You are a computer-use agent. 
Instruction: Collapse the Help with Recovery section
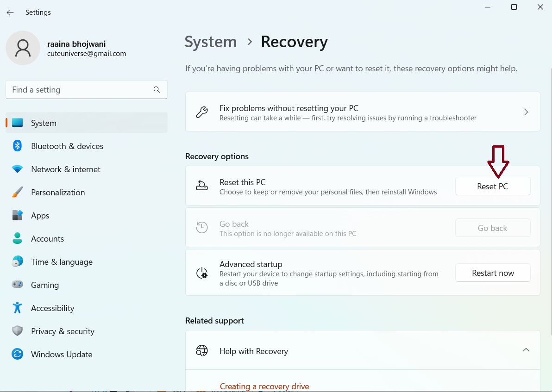(526, 350)
